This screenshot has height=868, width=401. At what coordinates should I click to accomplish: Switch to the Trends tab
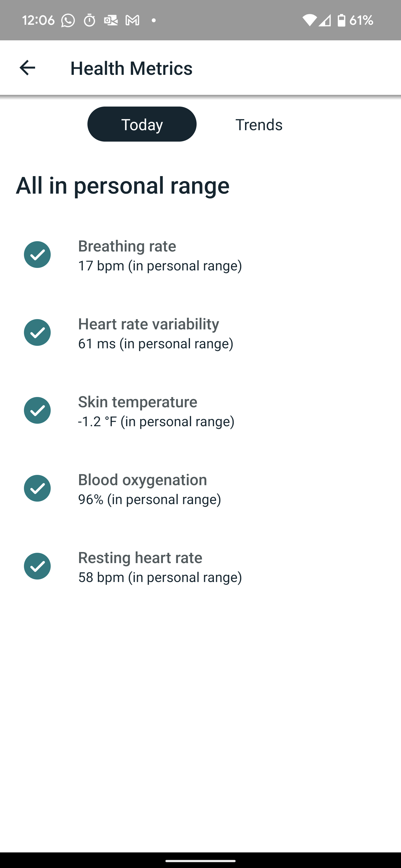pos(259,124)
